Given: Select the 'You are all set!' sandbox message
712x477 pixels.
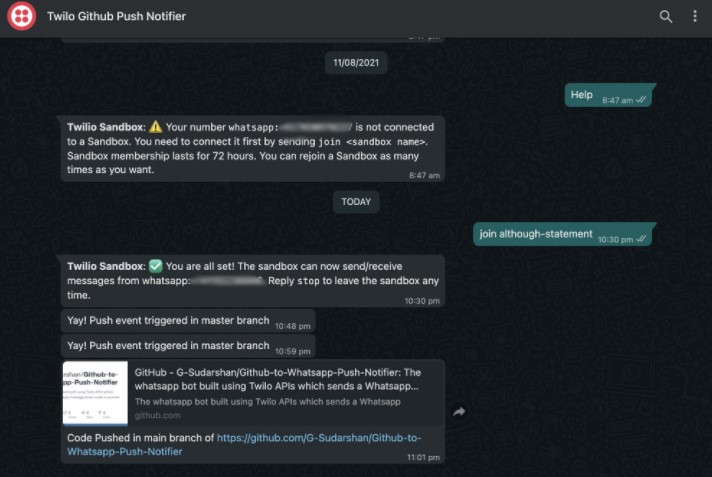Looking at the screenshot, I should point(252,281).
